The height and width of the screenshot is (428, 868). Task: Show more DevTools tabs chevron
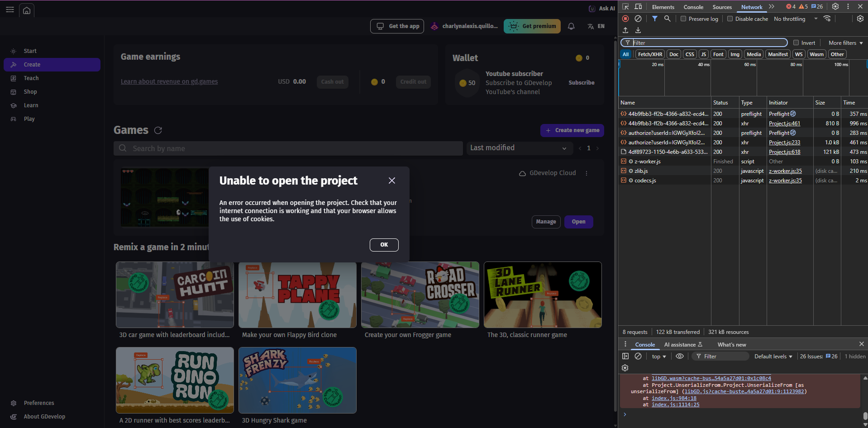pyautogui.click(x=772, y=6)
